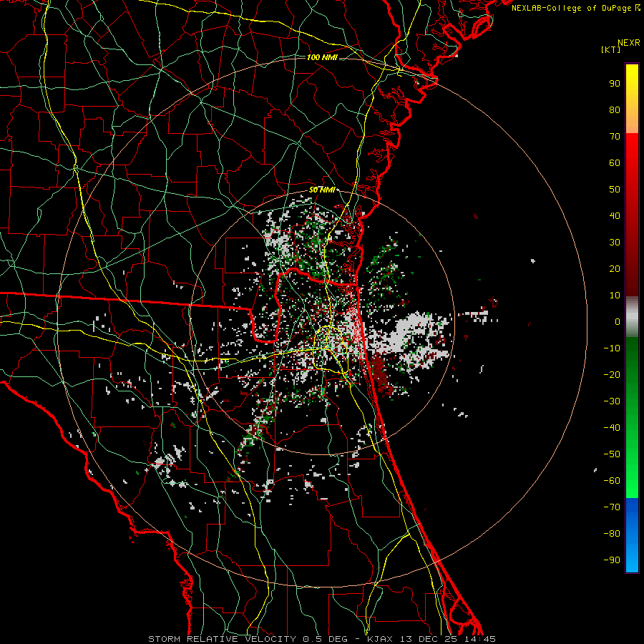
Task: Click the NEXLAB-College of DuPage label
Action: point(575,8)
